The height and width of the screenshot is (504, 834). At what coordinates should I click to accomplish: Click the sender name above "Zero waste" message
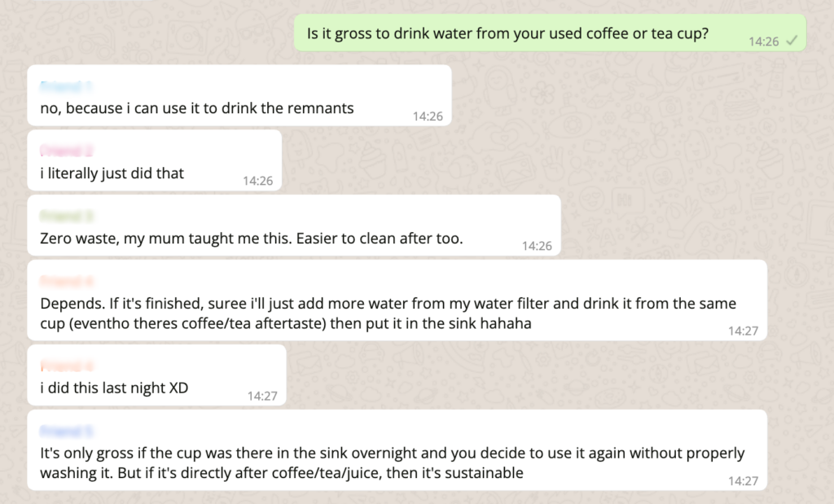pos(67,215)
